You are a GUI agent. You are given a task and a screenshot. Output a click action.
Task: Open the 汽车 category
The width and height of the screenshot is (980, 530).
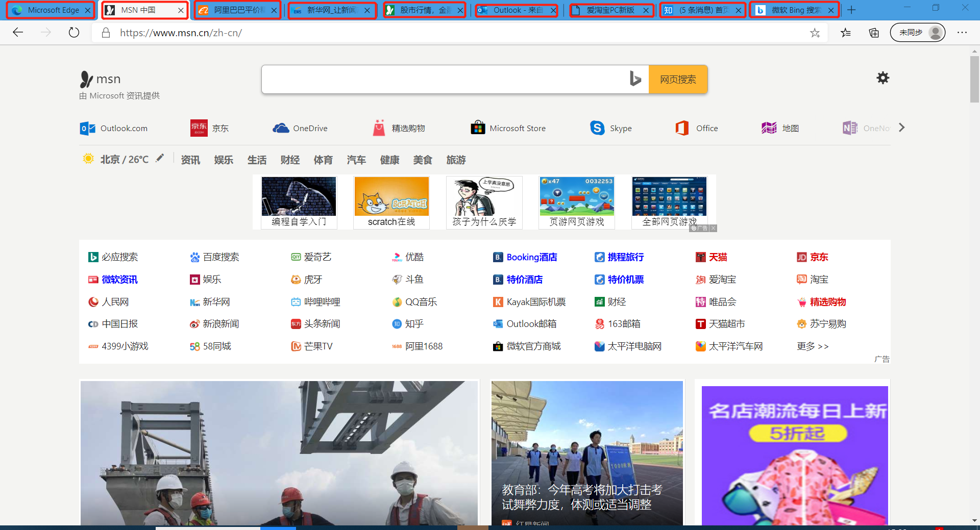click(x=356, y=160)
